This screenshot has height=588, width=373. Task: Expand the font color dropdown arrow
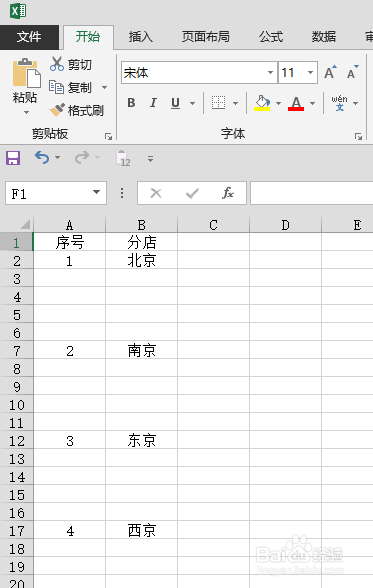[312, 103]
